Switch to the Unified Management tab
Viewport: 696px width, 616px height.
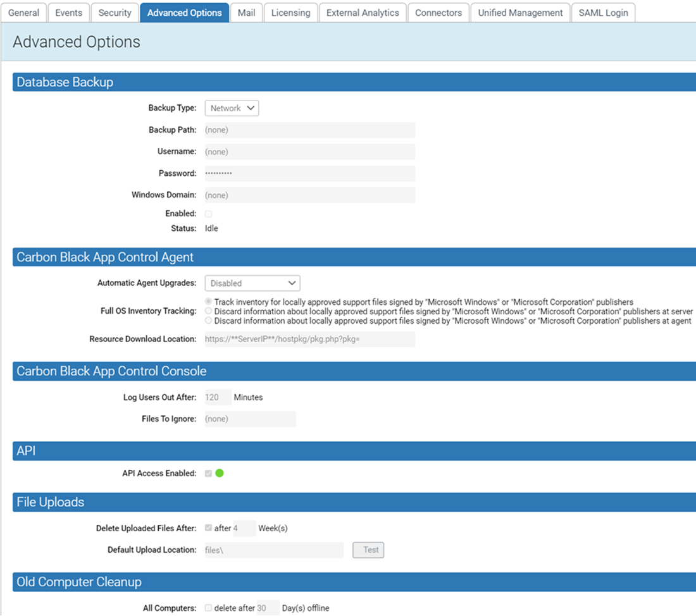point(520,12)
